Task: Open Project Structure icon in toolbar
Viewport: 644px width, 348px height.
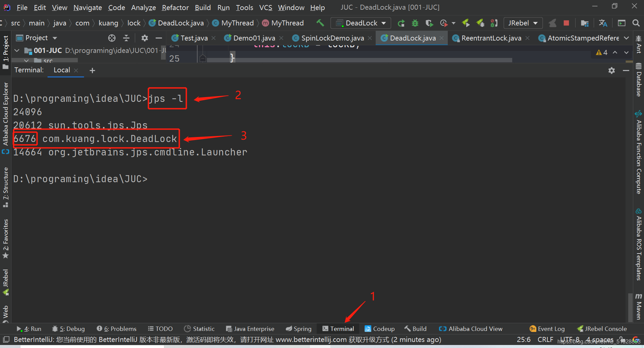Action: (585, 23)
